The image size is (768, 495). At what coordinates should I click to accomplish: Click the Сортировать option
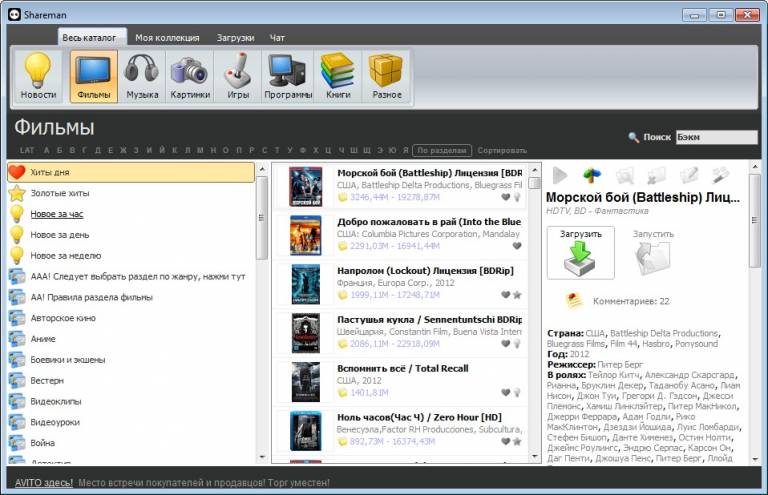click(x=502, y=150)
